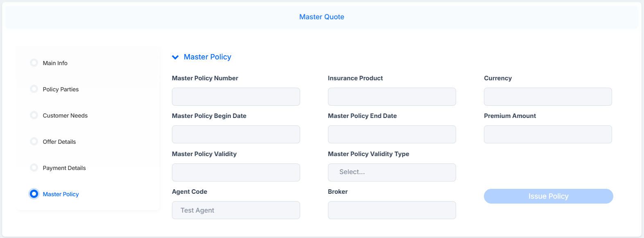Focus the Premium Amount field
Viewport: 644px width, 238px height.
[548, 134]
